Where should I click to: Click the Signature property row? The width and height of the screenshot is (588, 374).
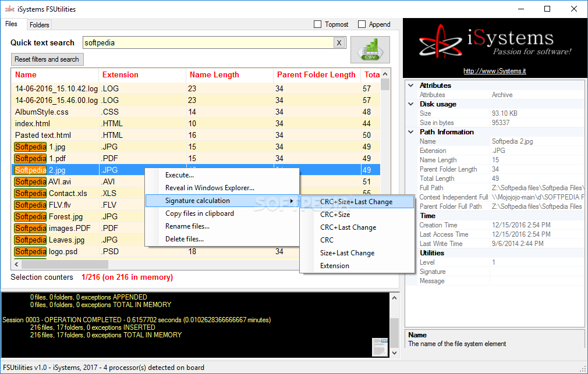[501, 272]
